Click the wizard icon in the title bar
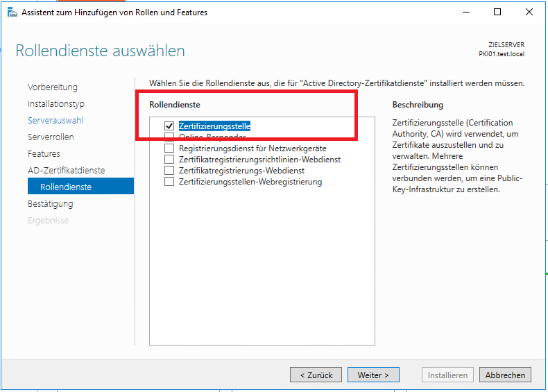This screenshot has height=392, width=548. (12, 12)
